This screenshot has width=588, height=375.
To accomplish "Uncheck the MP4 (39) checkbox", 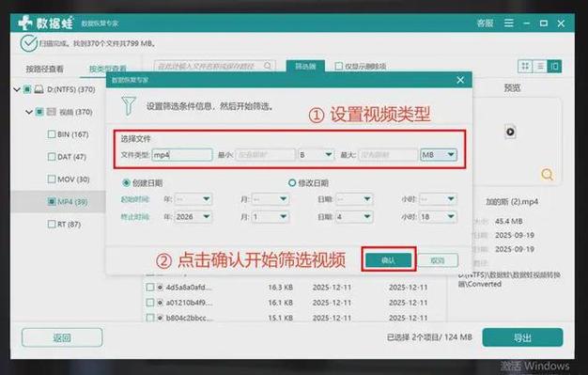I will click(x=52, y=201).
